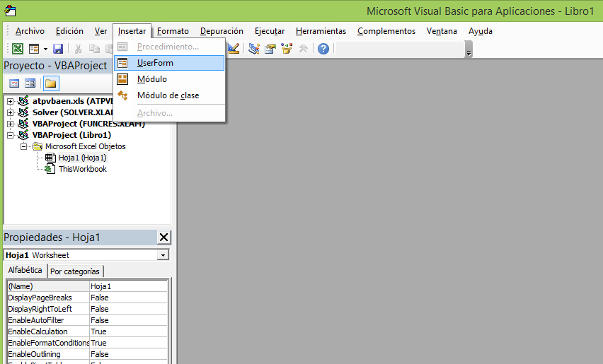Open the Ver menu
603x364 pixels.
100,31
